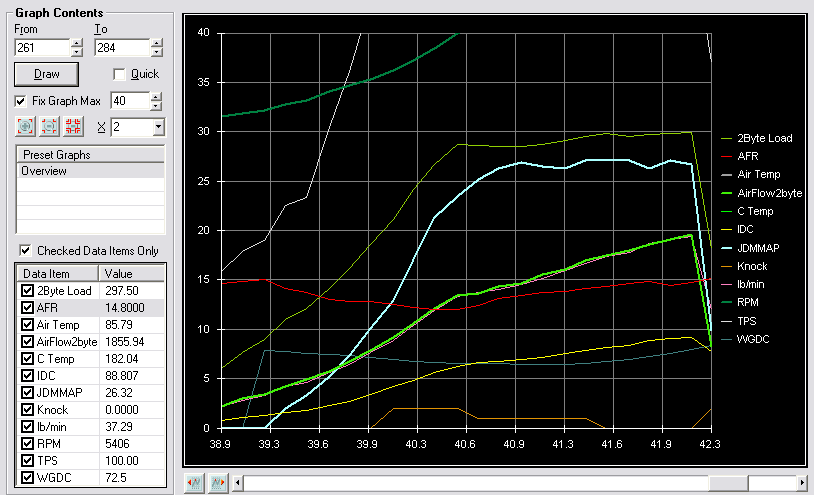
Task: Uncheck the 2Byte Load data item
Action: (28, 291)
